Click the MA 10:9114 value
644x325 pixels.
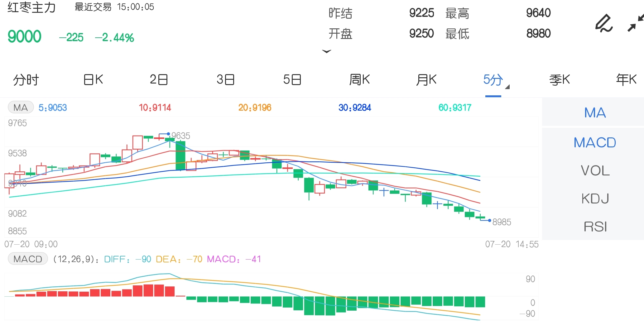[155, 108]
